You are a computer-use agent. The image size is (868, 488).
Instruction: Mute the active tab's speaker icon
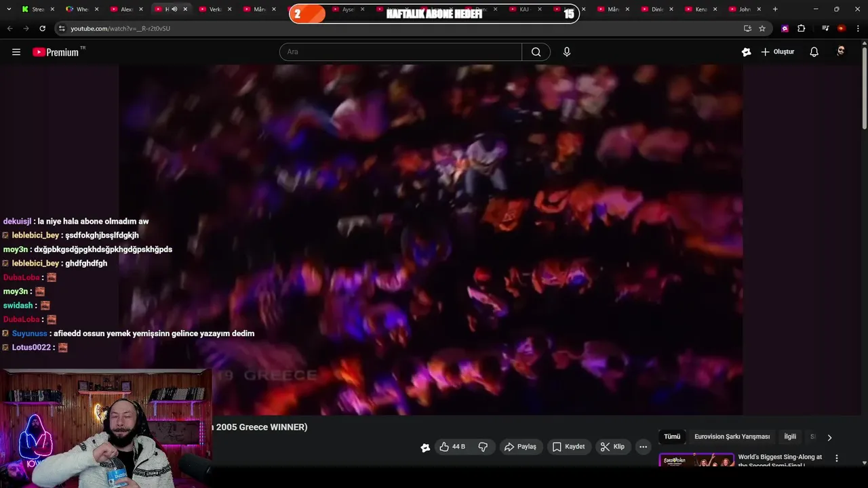174,9
